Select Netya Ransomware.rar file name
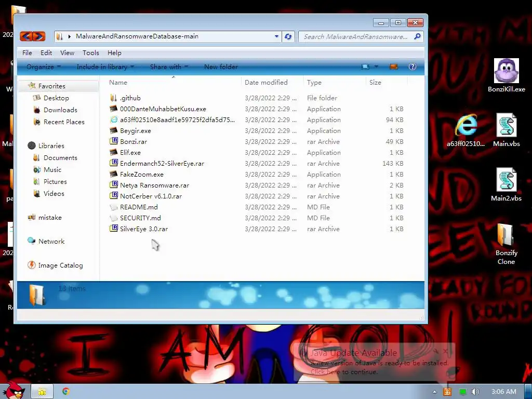Image resolution: width=532 pixels, height=399 pixels. pyautogui.click(x=154, y=185)
